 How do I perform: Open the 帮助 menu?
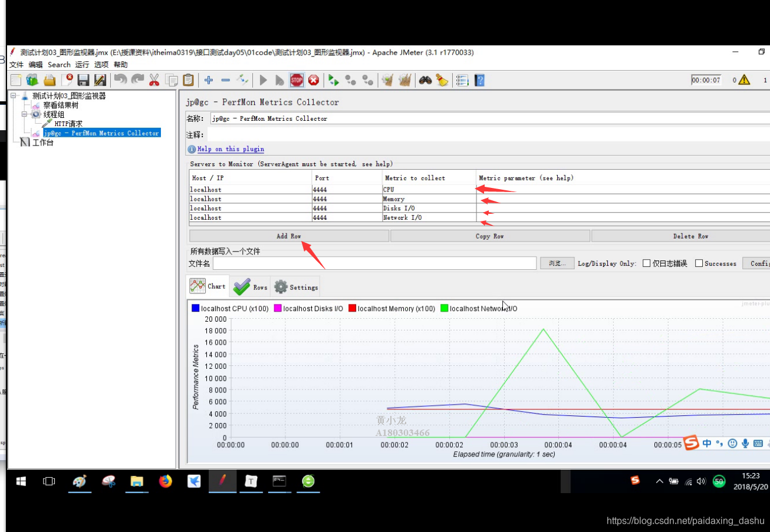pos(120,65)
